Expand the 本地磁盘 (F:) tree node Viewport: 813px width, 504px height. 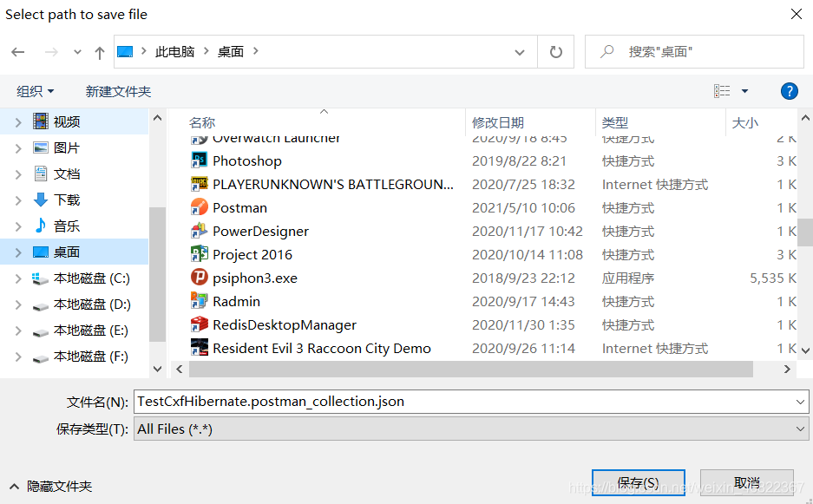click(18, 357)
